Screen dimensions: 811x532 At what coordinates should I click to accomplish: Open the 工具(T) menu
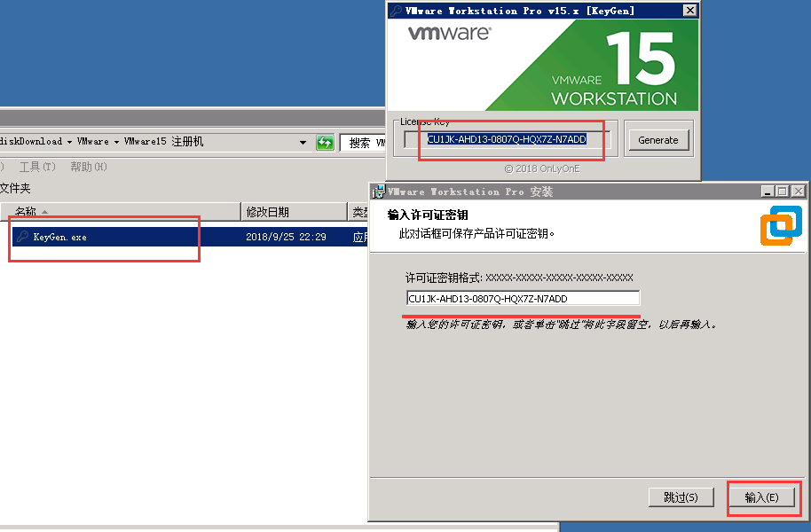coord(37,167)
